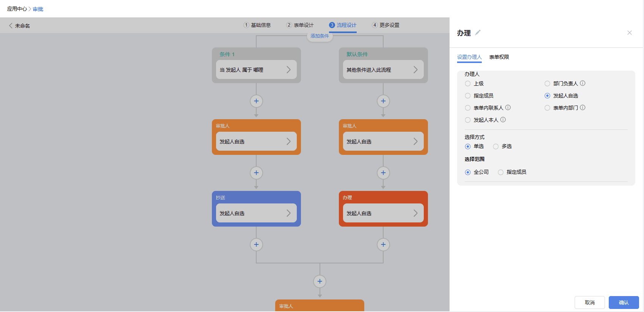Screen dimensions: 644x312
Task: Show info tooltip for 表单内部门
Action: coord(583,107)
